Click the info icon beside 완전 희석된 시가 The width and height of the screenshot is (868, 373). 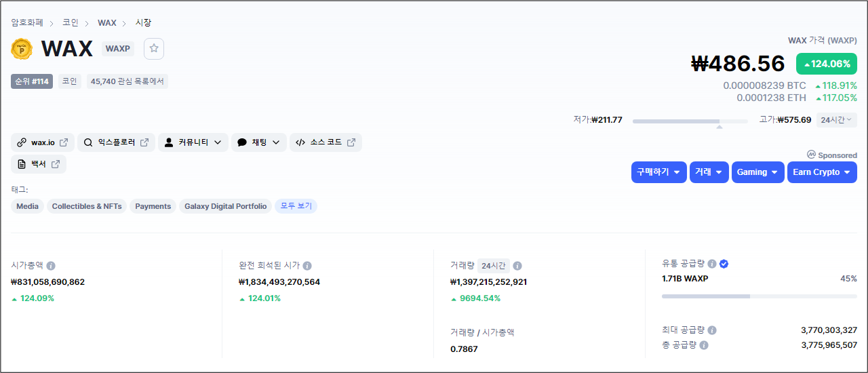(x=307, y=266)
